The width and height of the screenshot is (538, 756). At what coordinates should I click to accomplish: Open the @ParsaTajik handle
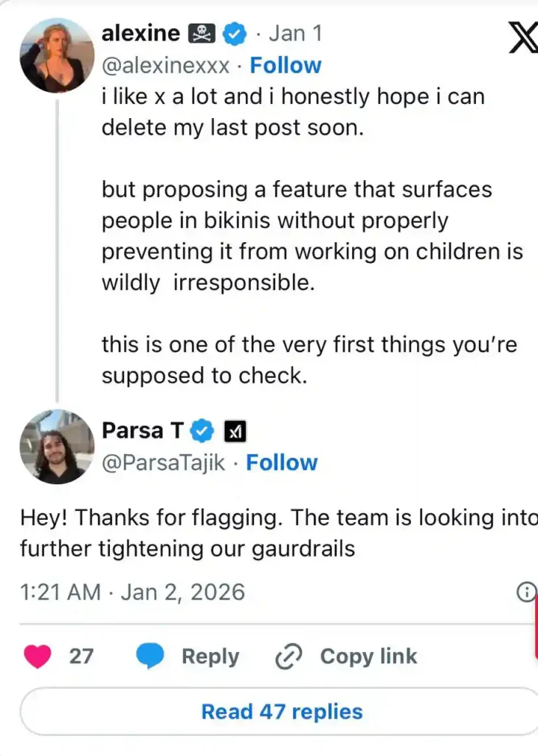coord(164,463)
